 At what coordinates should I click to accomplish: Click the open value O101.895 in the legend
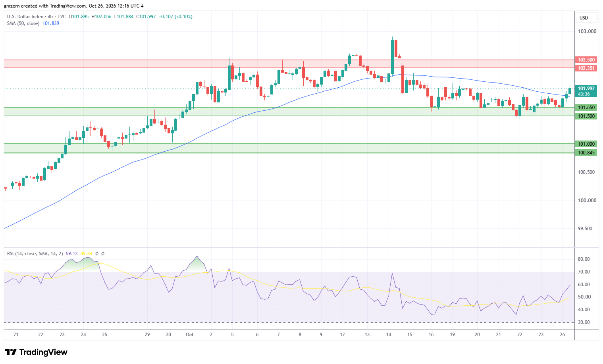pyautogui.click(x=79, y=17)
